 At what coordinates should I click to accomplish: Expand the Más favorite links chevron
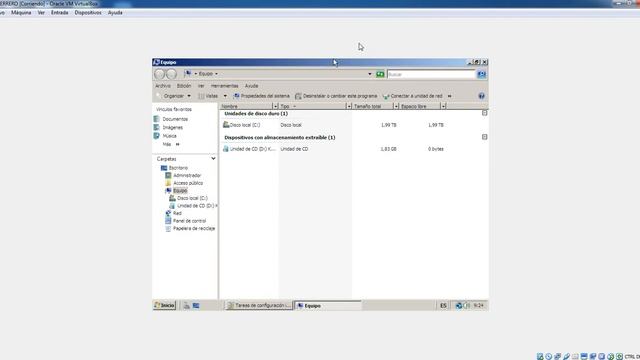click(x=177, y=144)
